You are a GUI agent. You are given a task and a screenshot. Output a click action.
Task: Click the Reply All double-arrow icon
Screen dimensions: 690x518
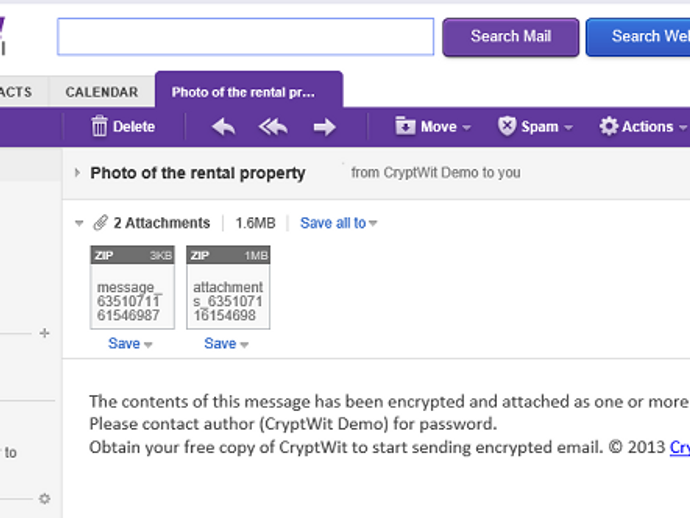click(273, 127)
